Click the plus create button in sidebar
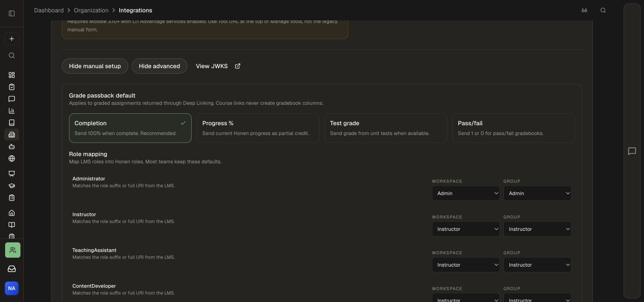 [x=11, y=39]
